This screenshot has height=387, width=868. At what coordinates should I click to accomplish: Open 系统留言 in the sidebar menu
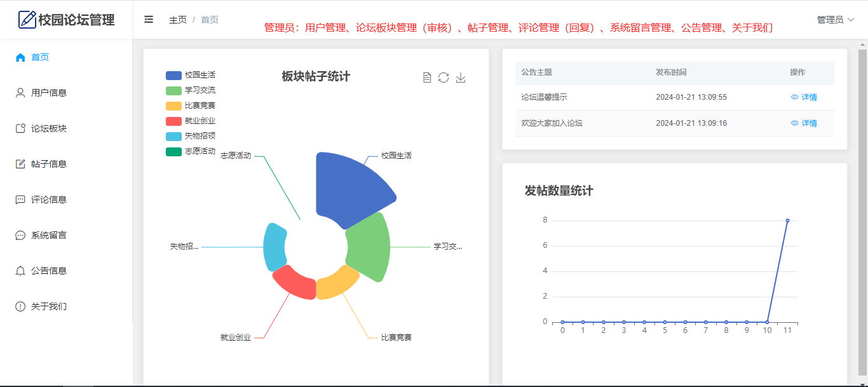(x=66, y=235)
